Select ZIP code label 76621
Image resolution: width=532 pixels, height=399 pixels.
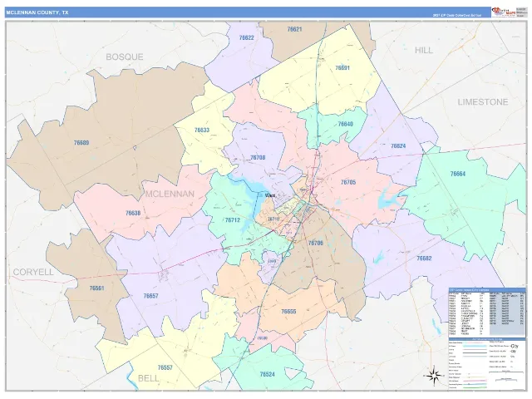294,29
